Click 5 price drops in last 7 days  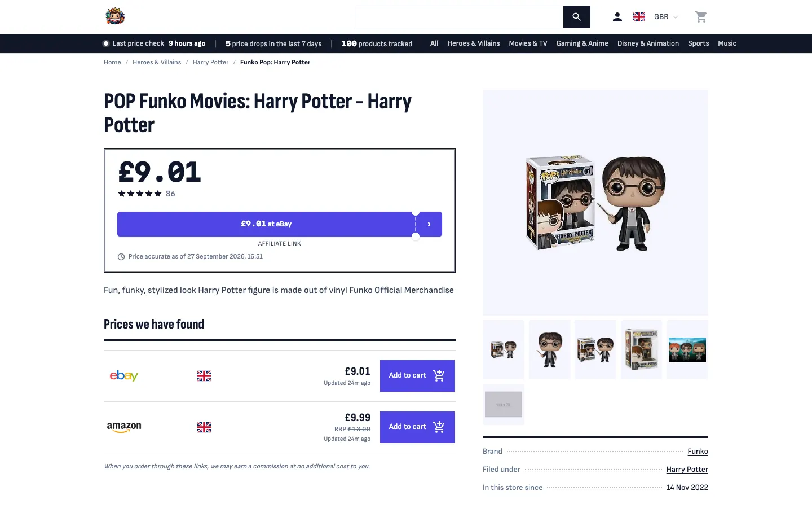click(273, 43)
